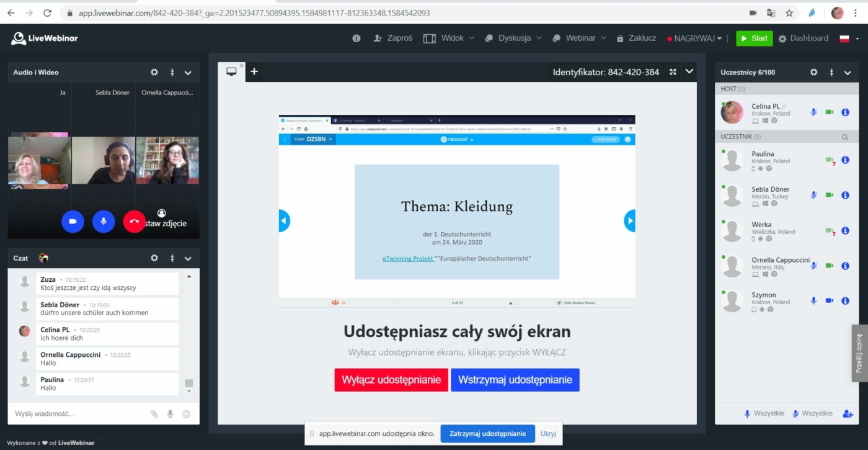Viewport: 868px width, 450px height.
Task: Add a new tab with plus button
Action: [254, 71]
